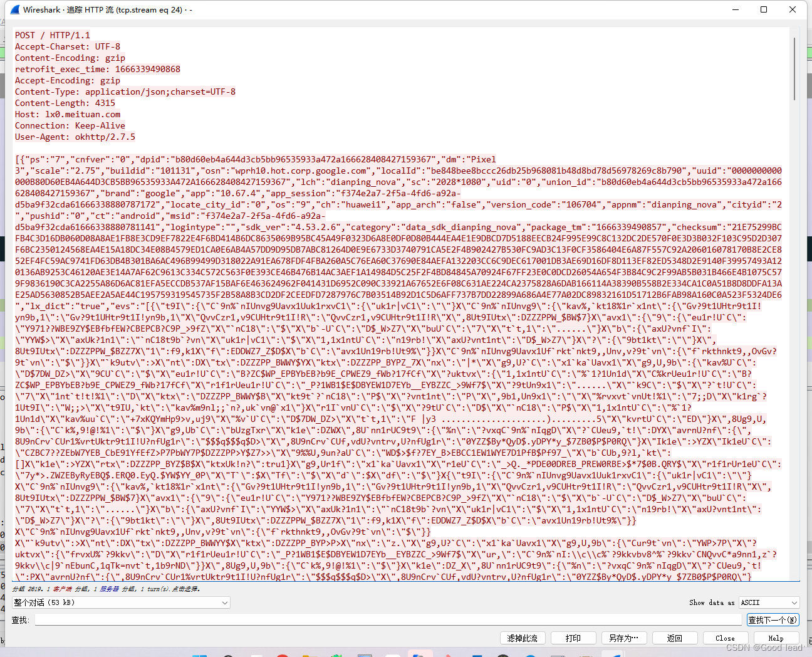Screen dimensions: 812x657
Task: Focus the 查找 search input field
Action: pos(390,620)
